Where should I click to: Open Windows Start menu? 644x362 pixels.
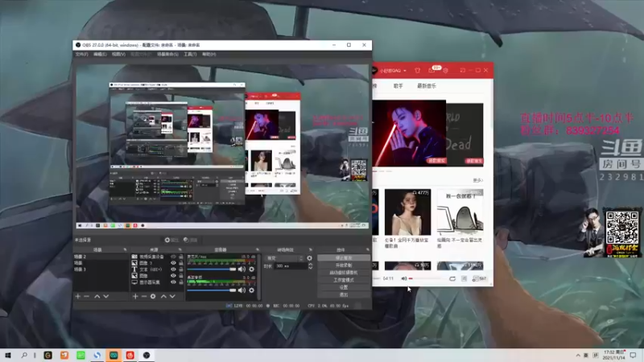click(x=7, y=355)
